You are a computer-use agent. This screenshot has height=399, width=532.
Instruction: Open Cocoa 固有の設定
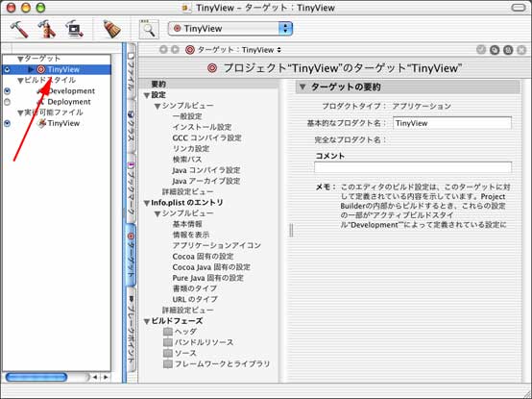[x=203, y=257]
